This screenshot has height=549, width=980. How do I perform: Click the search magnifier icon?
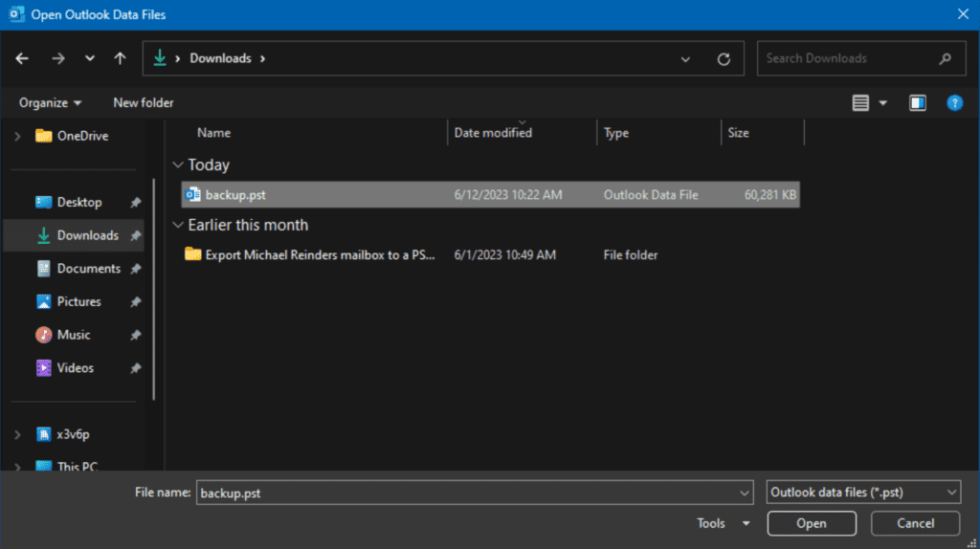pos(945,58)
